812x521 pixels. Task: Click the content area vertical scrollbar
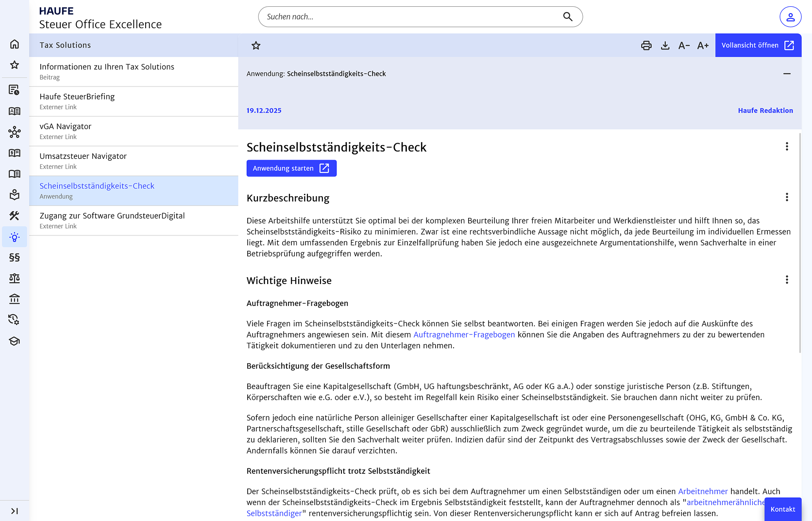pyautogui.click(x=800, y=242)
